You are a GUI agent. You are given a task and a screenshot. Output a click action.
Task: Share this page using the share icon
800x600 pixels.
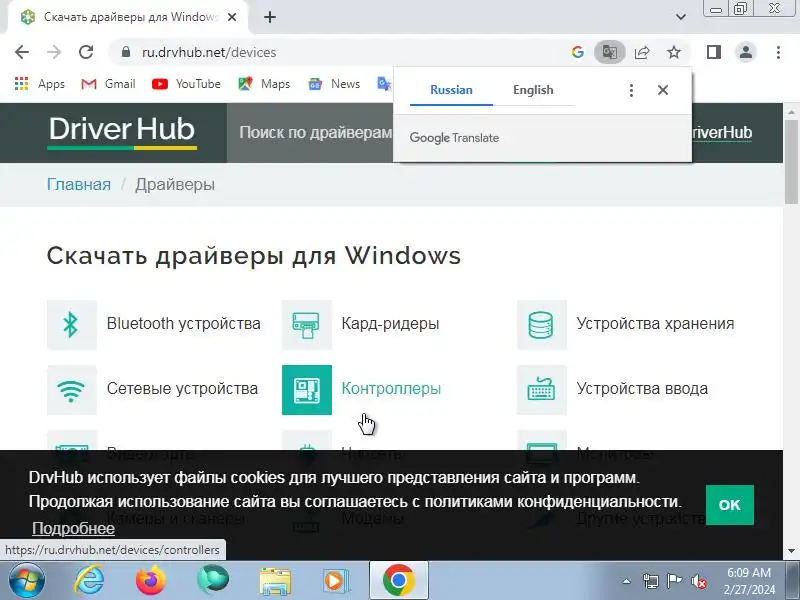[642, 52]
